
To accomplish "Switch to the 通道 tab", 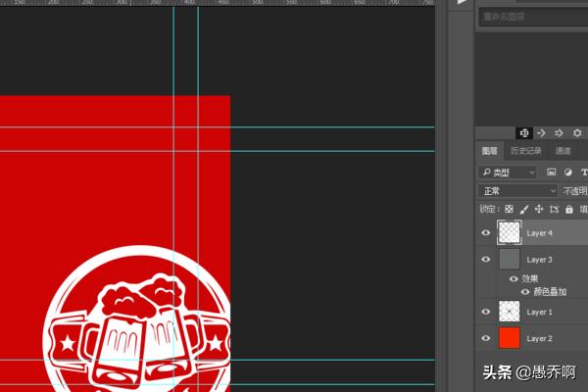I will pos(563,151).
